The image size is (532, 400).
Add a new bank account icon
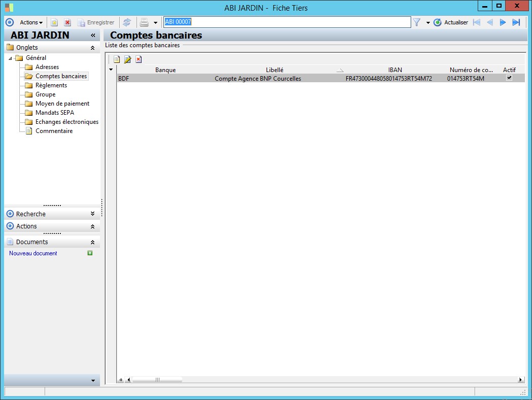[x=117, y=59]
